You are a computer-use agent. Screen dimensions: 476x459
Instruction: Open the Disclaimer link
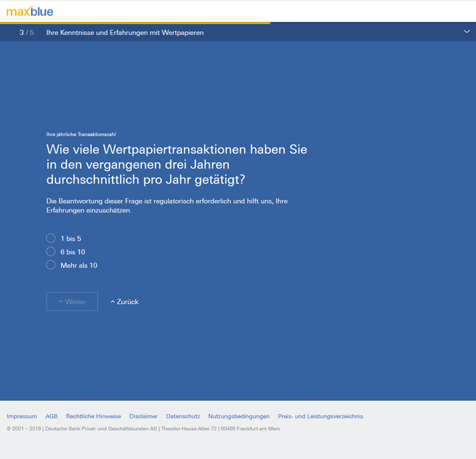[x=144, y=416]
